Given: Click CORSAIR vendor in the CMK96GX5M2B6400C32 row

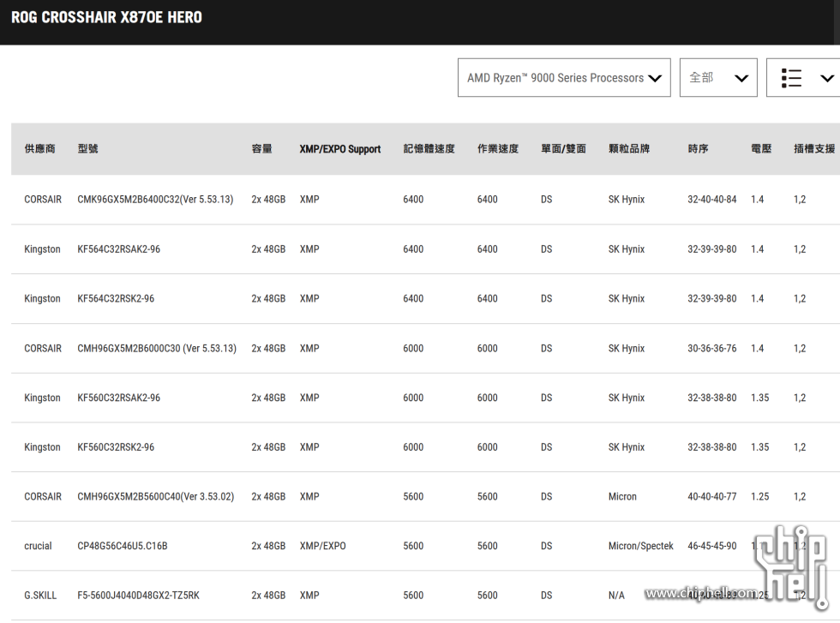Looking at the screenshot, I should [x=43, y=200].
